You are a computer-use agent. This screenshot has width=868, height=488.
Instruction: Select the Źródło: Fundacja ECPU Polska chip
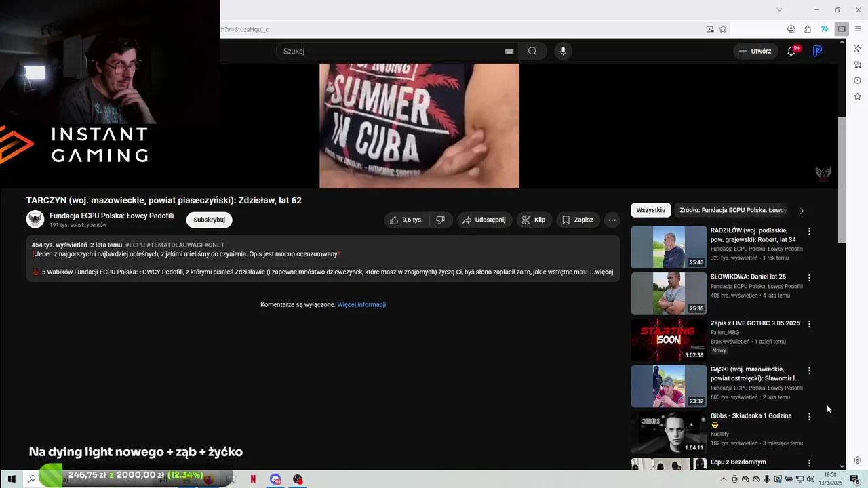coord(732,210)
